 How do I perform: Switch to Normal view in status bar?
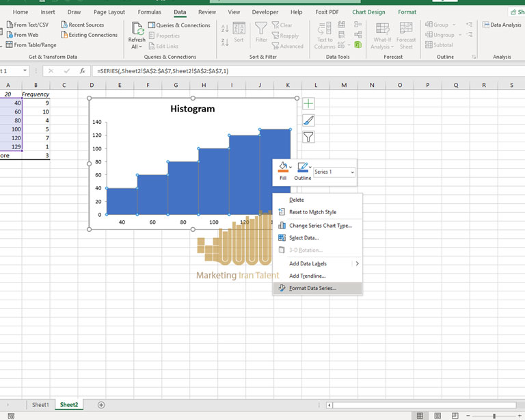pos(419,415)
